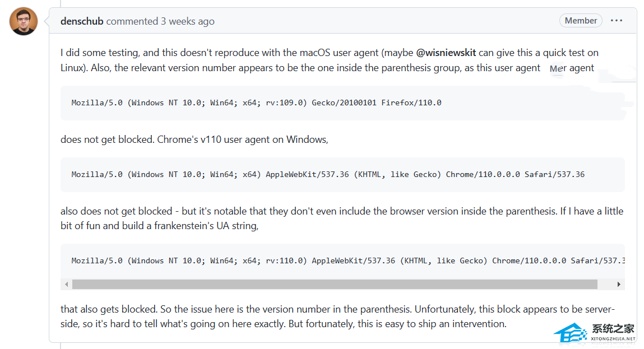Click the "3 weeks ago" timestamp
The width and height of the screenshot is (644, 349).
(x=187, y=21)
